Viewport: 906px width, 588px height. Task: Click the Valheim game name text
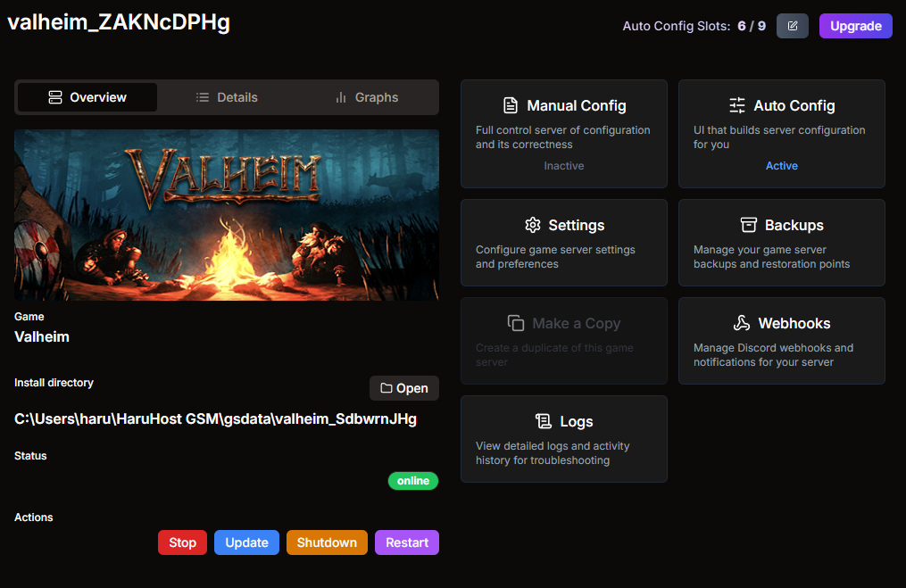pos(42,336)
